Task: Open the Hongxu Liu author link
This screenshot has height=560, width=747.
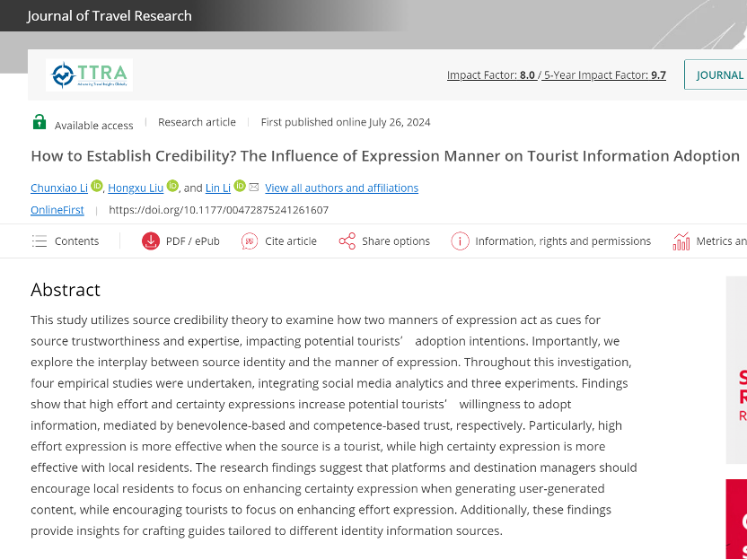Action: [136, 188]
